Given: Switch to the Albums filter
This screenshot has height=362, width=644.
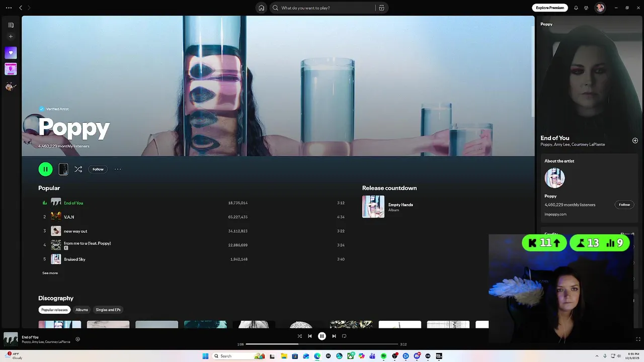Looking at the screenshot, I should (82, 310).
